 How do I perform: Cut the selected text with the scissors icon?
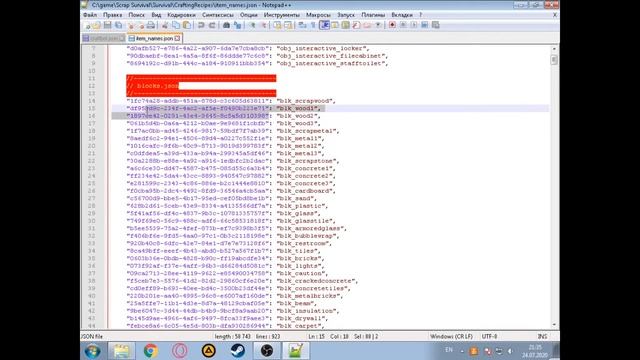point(164,25)
